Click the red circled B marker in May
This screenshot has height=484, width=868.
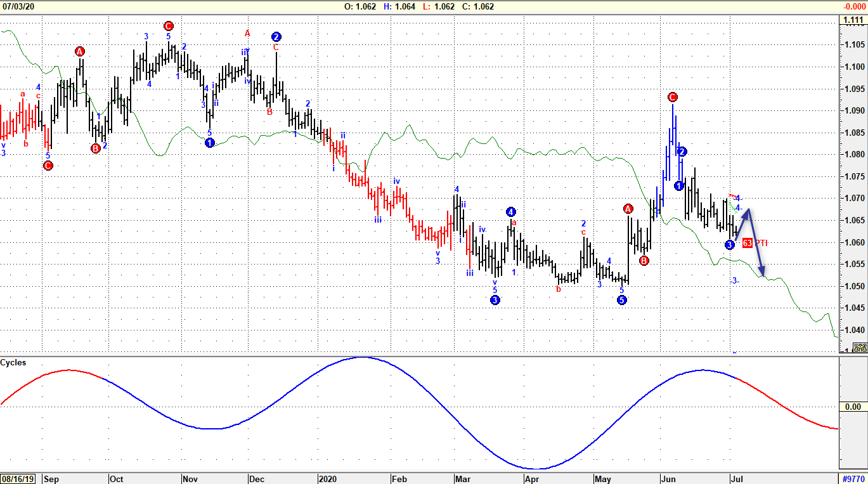pos(644,261)
